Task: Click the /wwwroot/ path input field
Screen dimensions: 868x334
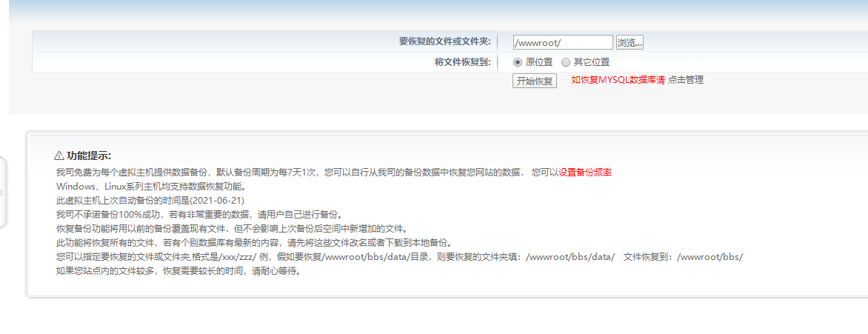Action: [563, 42]
